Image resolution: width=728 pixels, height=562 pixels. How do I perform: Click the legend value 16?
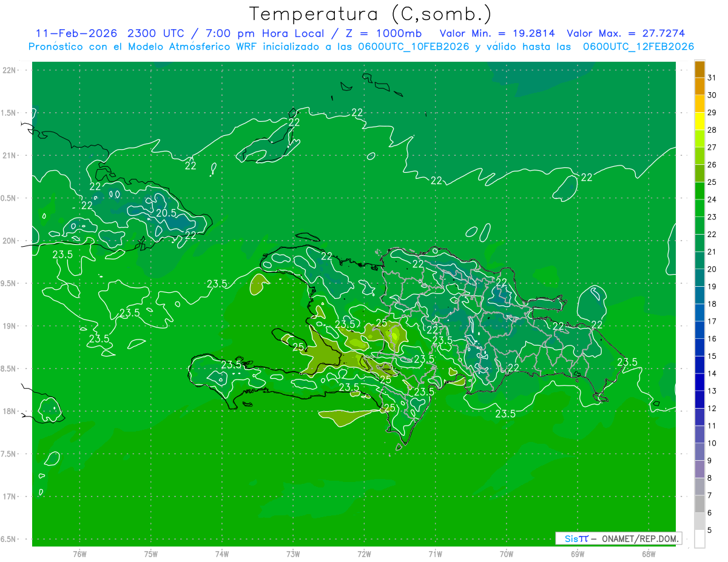click(712, 339)
